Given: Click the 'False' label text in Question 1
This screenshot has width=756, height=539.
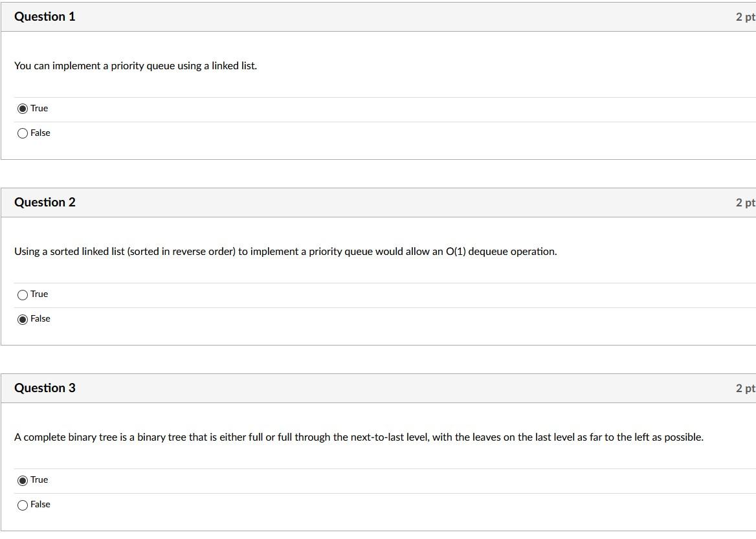Looking at the screenshot, I should tap(40, 133).
